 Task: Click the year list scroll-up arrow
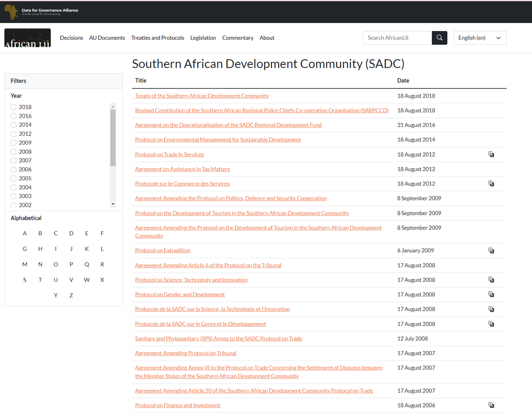(x=113, y=107)
